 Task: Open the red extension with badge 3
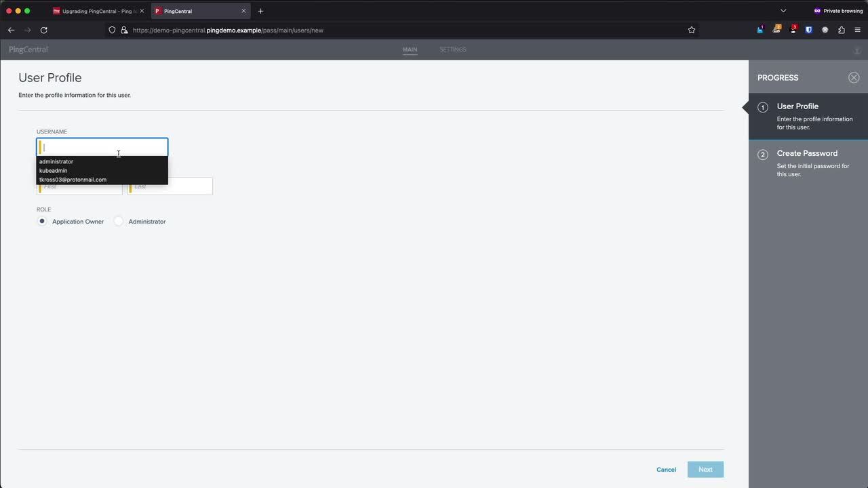793,30
